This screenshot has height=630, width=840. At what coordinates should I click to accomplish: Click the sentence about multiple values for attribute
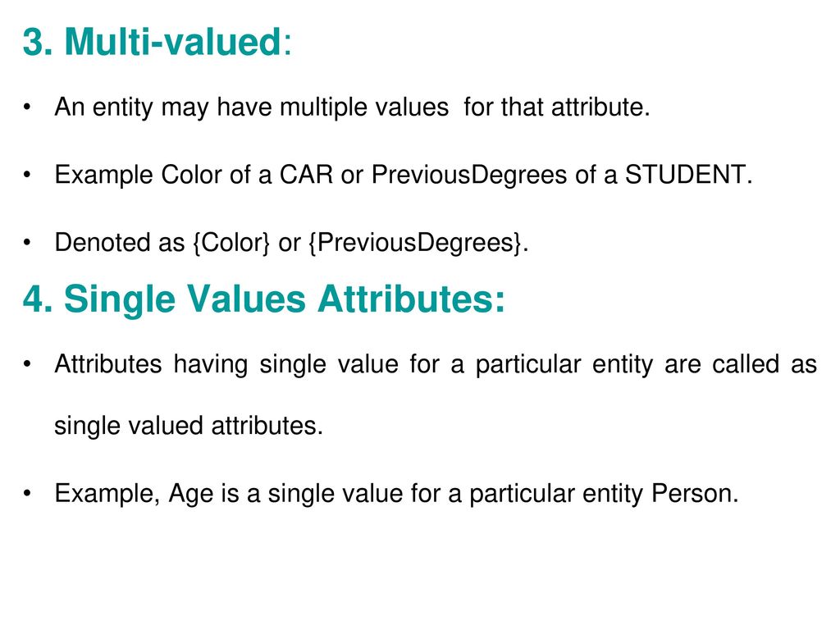pyautogui.click(x=352, y=107)
